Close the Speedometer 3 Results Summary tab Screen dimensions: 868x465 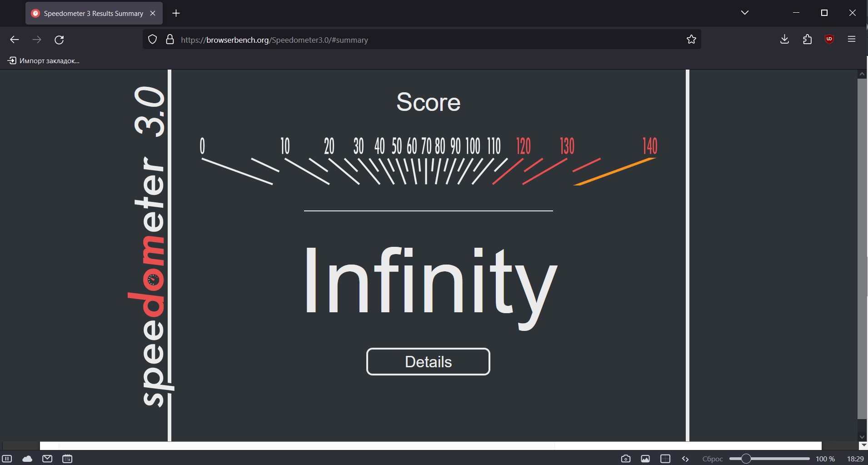click(x=153, y=13)
